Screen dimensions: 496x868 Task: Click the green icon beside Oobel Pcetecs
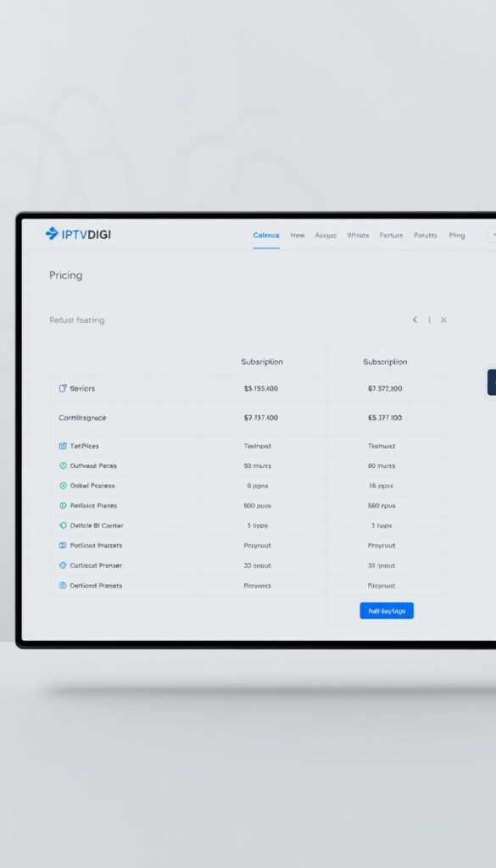pyautogui.click(x=63, y=486)
